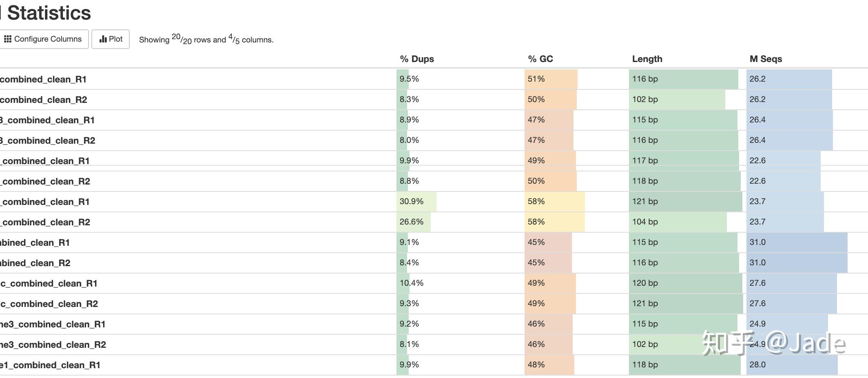Click the 121 bp length cell with 30.9% dups
Image resolution: width=868 pixels, height=378 pixels.
tap(645, 201)
